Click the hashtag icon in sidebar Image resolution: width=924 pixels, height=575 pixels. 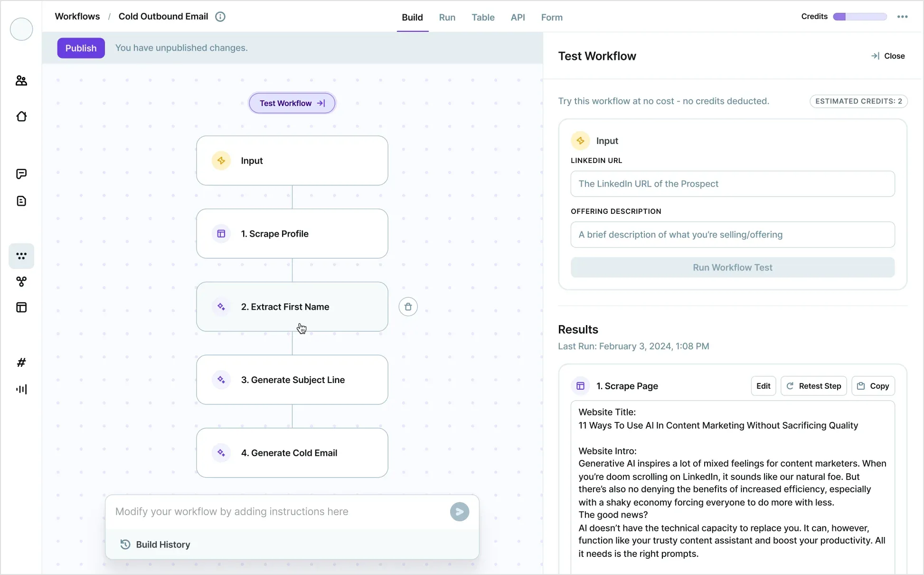coord(21,363)
